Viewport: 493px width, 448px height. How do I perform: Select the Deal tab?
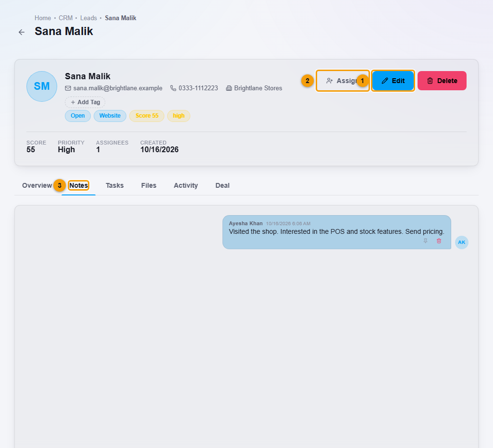(x=222, y=185)
